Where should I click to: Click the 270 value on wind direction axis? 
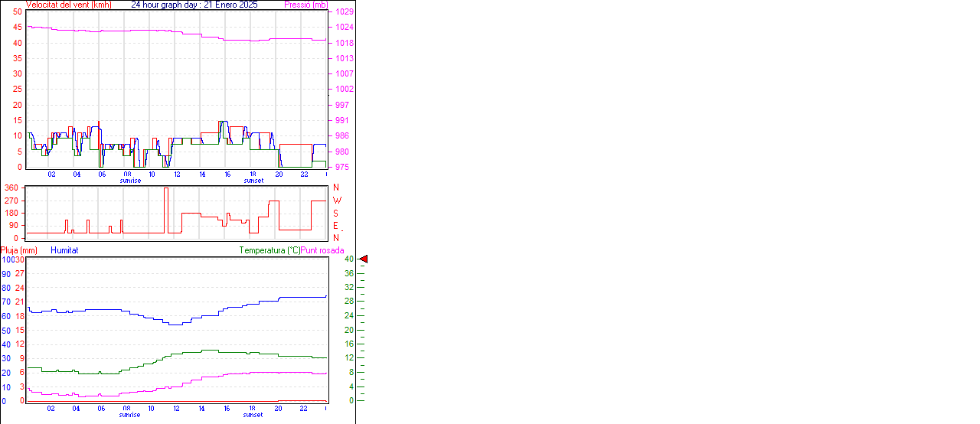(11, 201)
